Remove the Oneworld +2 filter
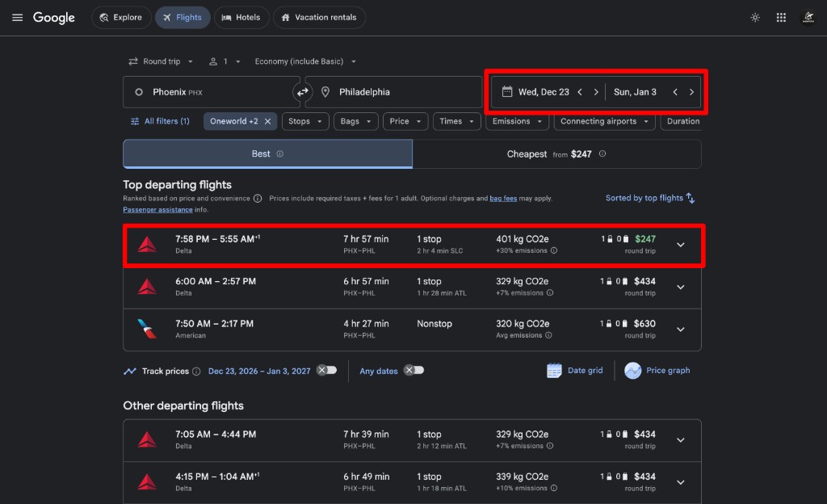This screenshot has width=827, height=504. [x=267, y=121]
